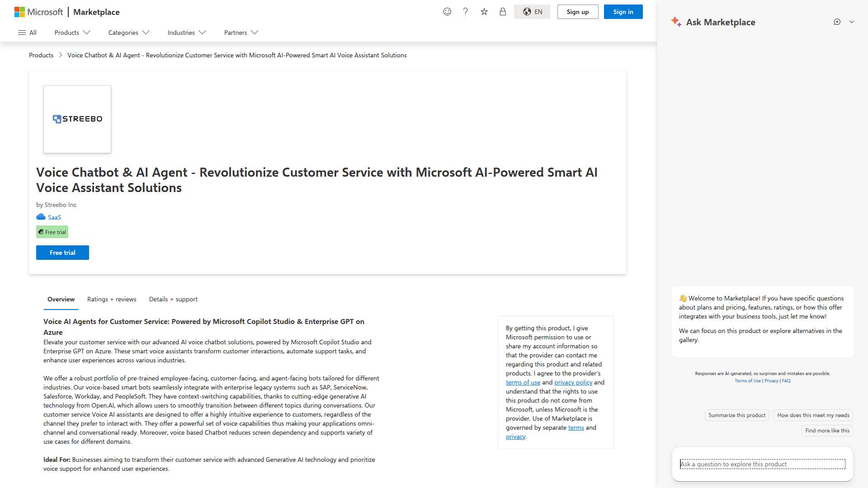
Task: Click the Marketplace header link
Action: [96, 12]
